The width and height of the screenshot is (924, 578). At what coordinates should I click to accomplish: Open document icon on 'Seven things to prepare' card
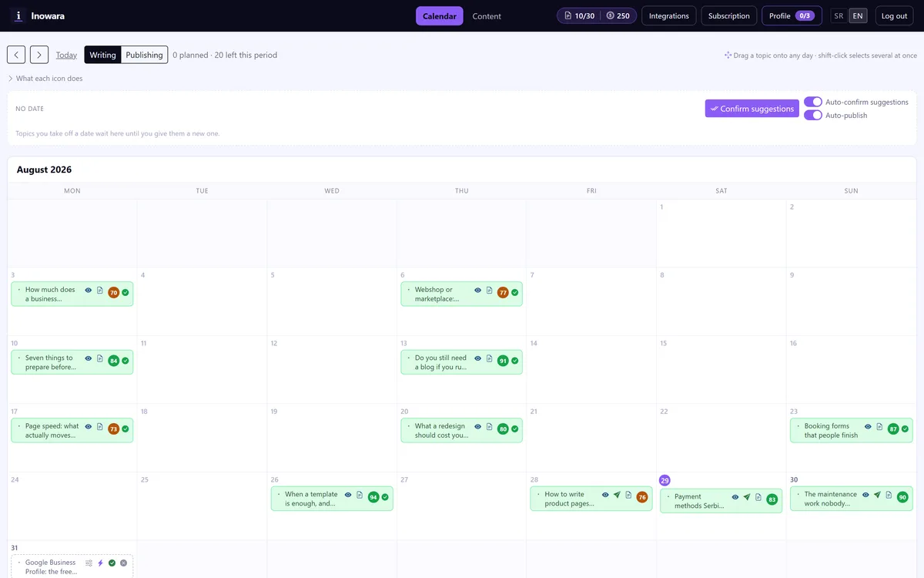pyautogui.click(x=99, y=358)
